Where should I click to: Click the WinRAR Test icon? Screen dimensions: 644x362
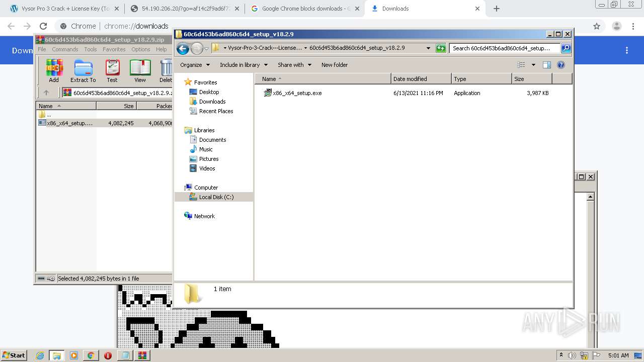(x=112, y=71)
